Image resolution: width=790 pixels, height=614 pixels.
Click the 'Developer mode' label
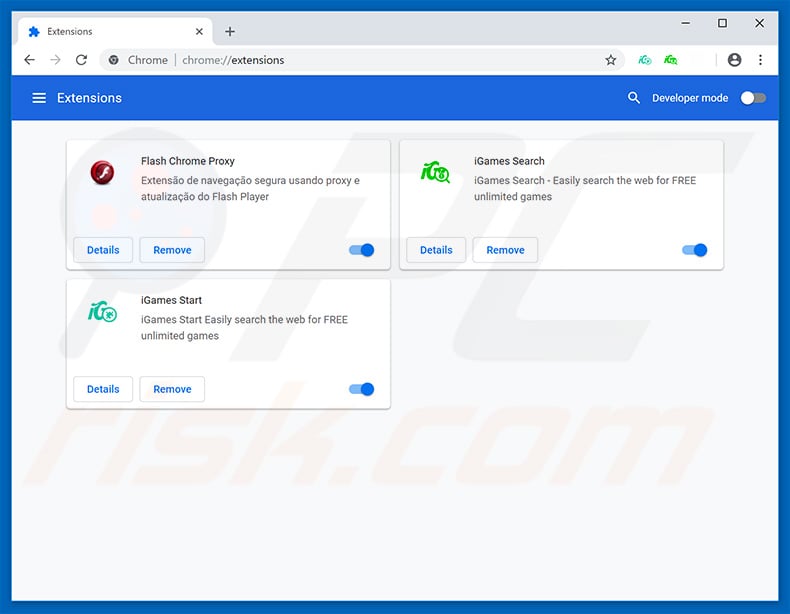[x=690, y=98]
